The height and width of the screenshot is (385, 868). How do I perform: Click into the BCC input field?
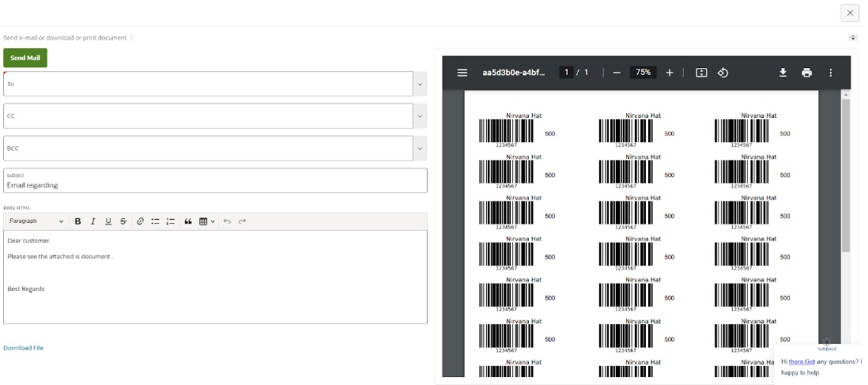click(208, 149)
